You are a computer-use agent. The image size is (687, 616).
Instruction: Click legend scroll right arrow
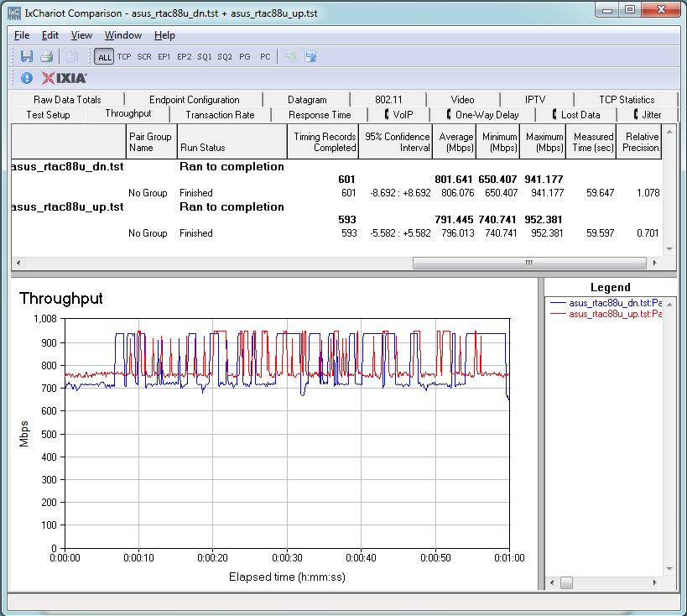(x=654, y=582)
